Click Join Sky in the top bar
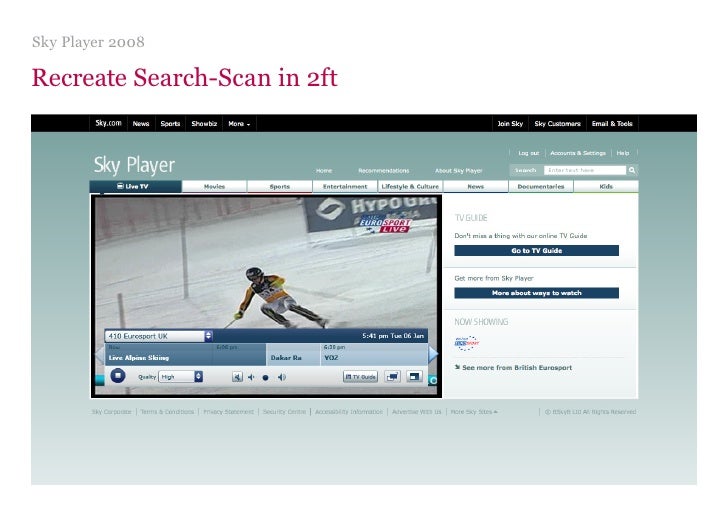Screen dimensions: 728x515 [510, 124]
